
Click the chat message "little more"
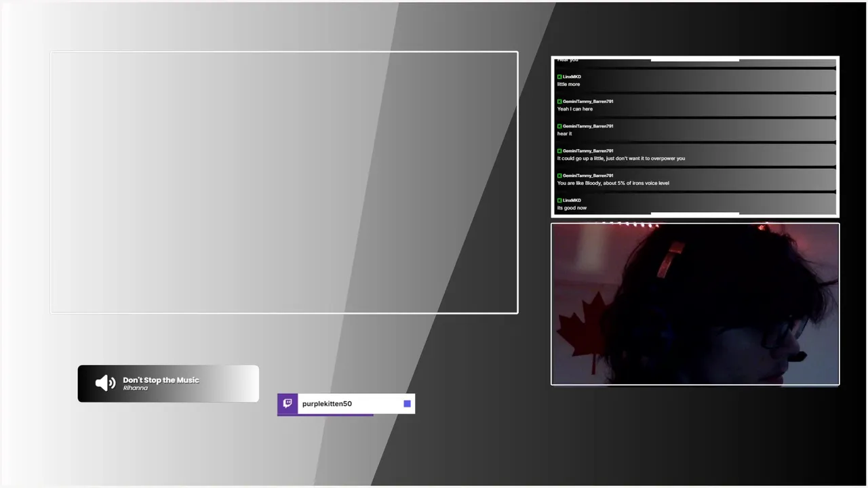(x=568, y=85)
